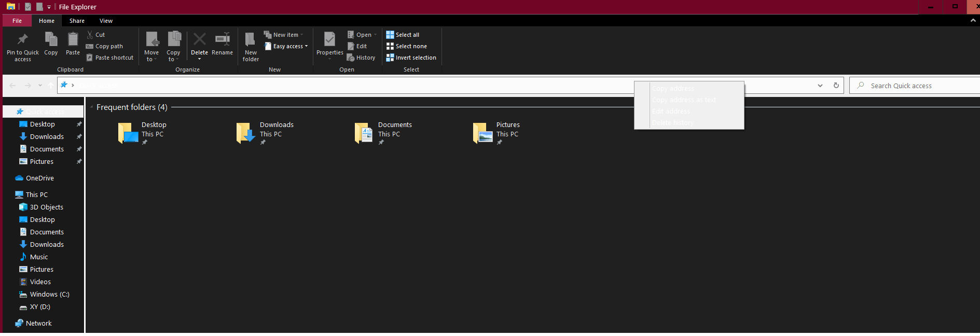Select the Pictures folder in Frequent folders
This screenshot has width=980, height=336.
coord(496,133)
